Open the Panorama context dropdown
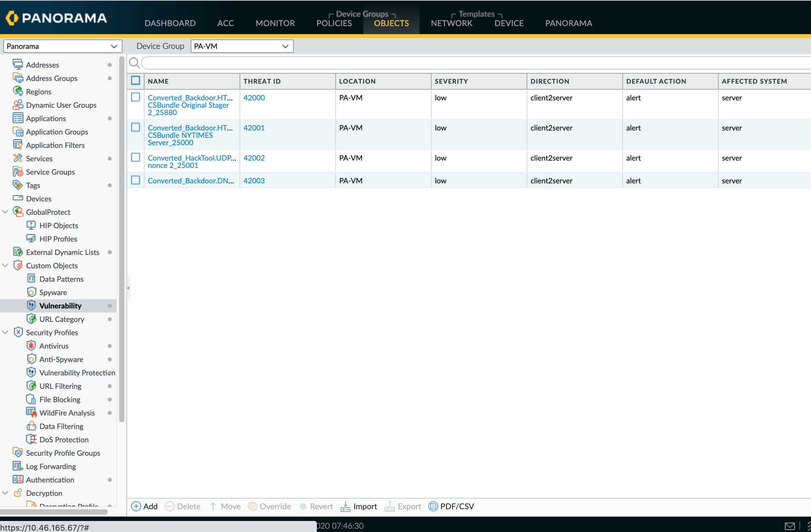Viewport: 811px width, 532px height. 62,46
